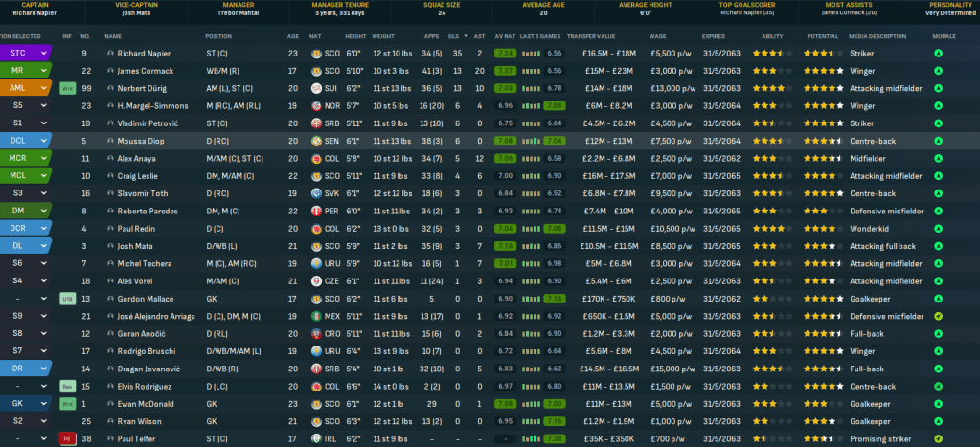The height and width of the screenshot is (447, 980).
Task: Open the DR position dropdown for Dragan Jovanović
Action: pyautogui.click(x=43, y=369)
